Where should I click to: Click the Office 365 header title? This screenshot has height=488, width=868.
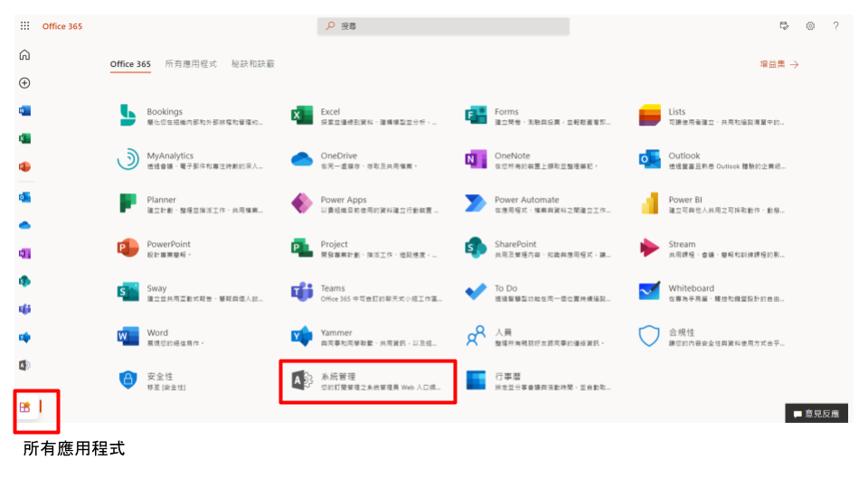click(62, 26)
